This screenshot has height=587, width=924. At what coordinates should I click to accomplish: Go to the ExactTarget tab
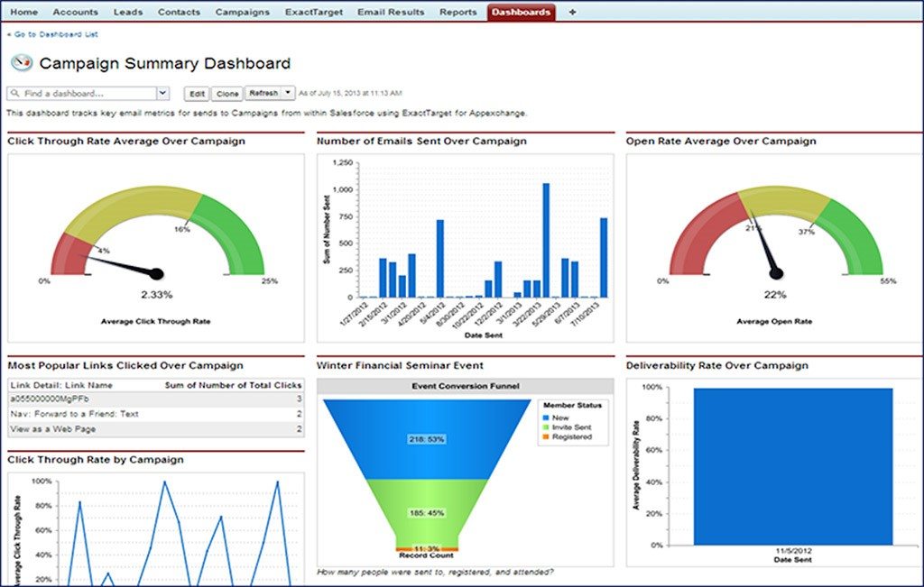313,13
